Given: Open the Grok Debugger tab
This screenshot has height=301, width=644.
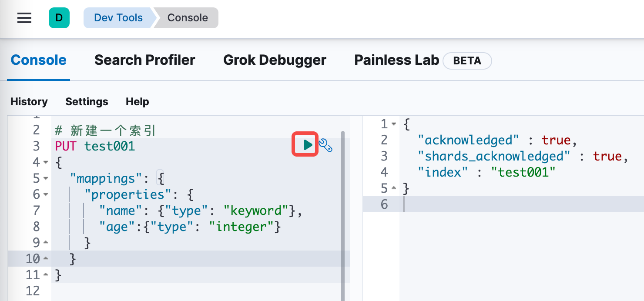Looking at the screenshot, I should click(x=275, y=60).
